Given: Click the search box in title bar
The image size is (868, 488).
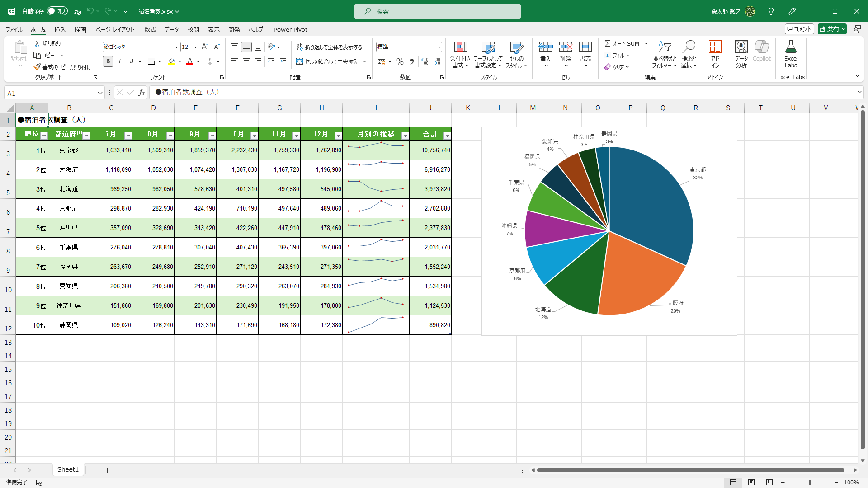Looking at the screenshot, I should (438, 11).
